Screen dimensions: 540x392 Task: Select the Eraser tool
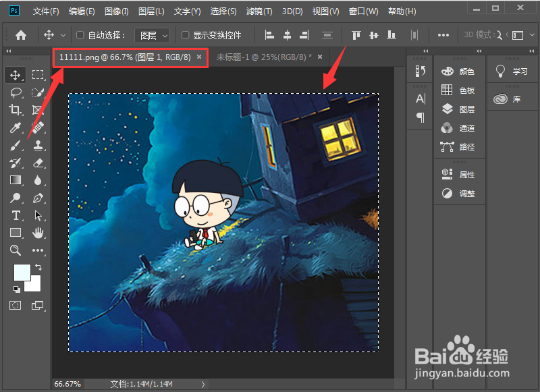pos(38,163)
